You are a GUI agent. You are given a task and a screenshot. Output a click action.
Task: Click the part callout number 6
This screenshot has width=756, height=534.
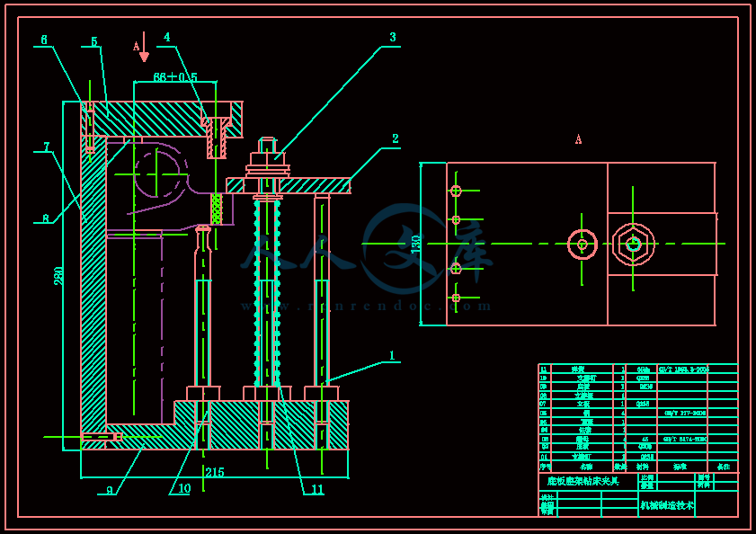[44, 40]
